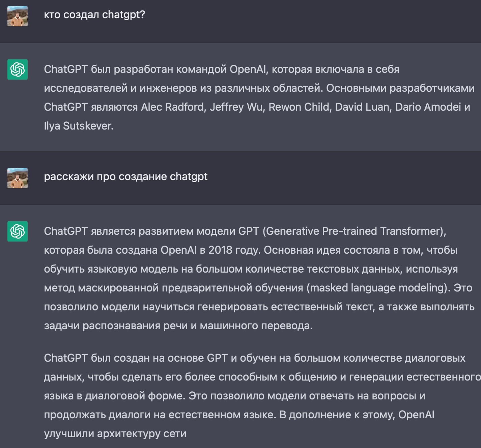Click the user message "кто создал chatgpt?"
The width and height of the screenshot is (481, 448).
94,15
